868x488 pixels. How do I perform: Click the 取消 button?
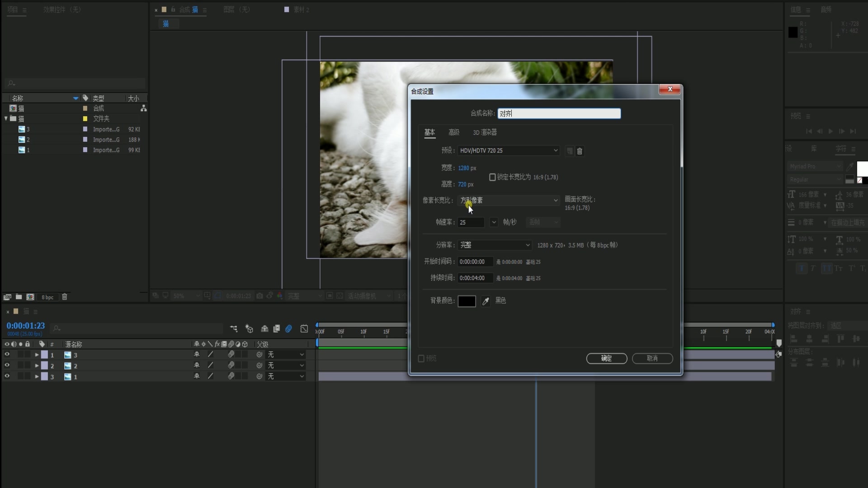click(652, 358)
